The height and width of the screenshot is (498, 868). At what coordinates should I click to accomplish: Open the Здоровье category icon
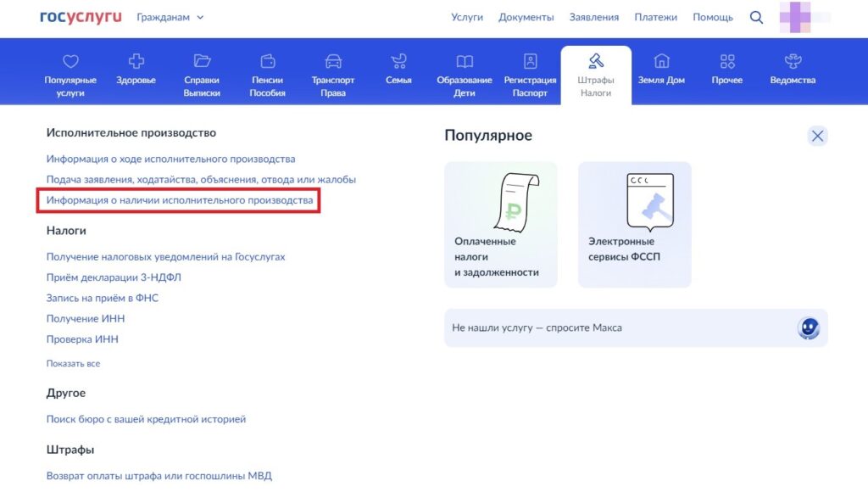click(136, 62)
